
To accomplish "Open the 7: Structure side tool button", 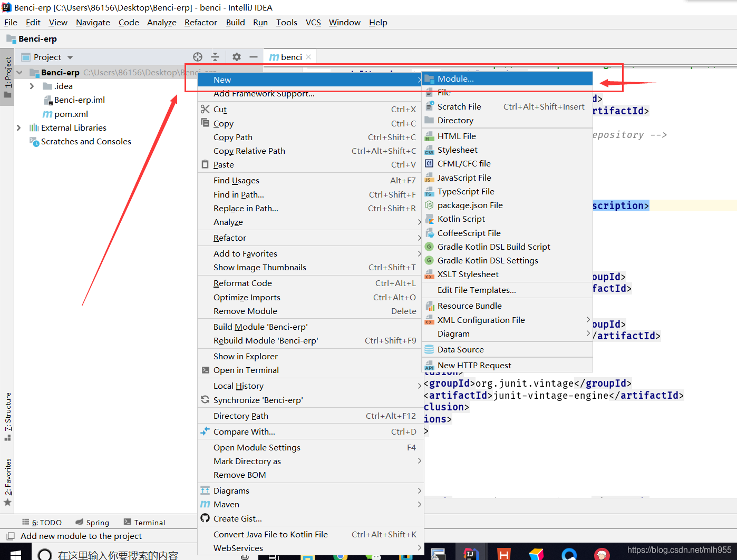I will (7, 416).
